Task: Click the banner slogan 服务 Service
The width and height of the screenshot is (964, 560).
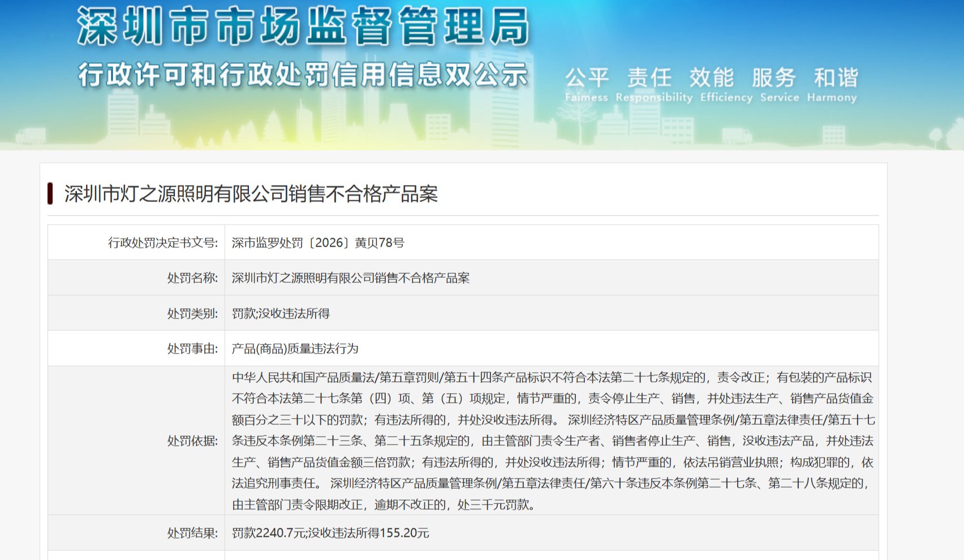Action: click(780, 85)
